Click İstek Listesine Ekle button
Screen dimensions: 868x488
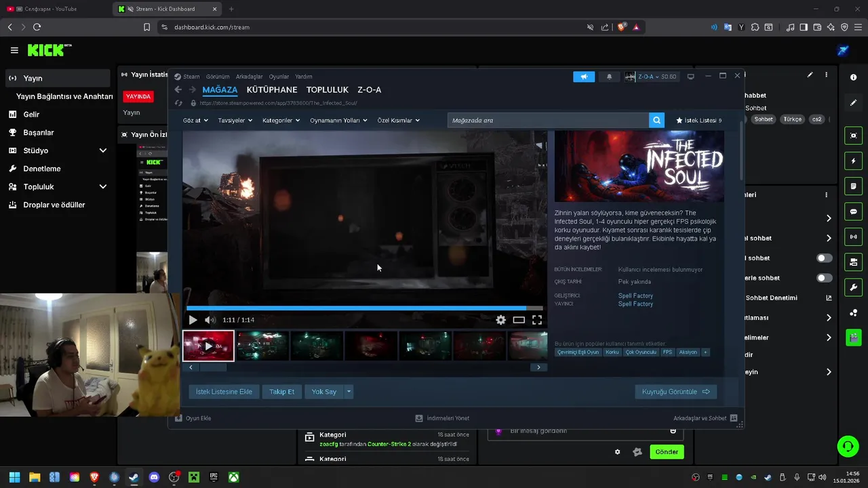click(x=224, y=392)
